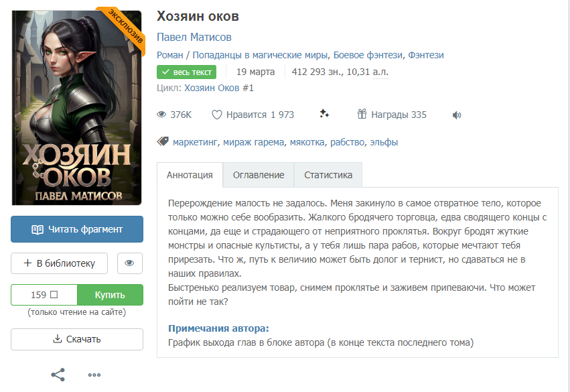Select the Аннотация tab
This screenshot has width=570, height=392.
pyautogui.click(x=190, y=175)
